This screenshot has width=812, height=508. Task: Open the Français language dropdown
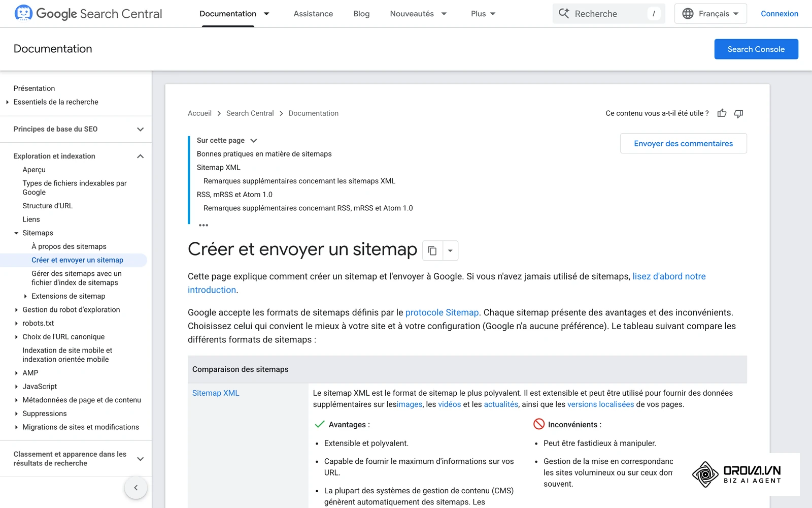710,14
